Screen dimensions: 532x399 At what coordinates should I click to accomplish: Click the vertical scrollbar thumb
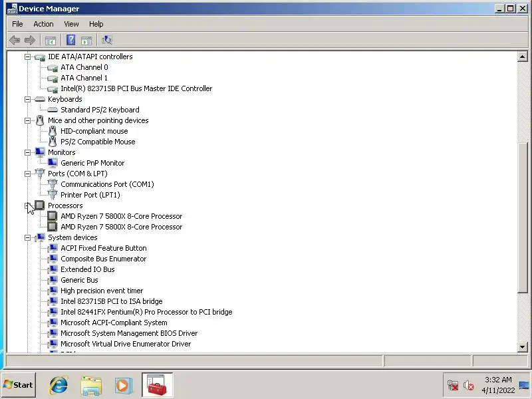(x=522, y=217)
